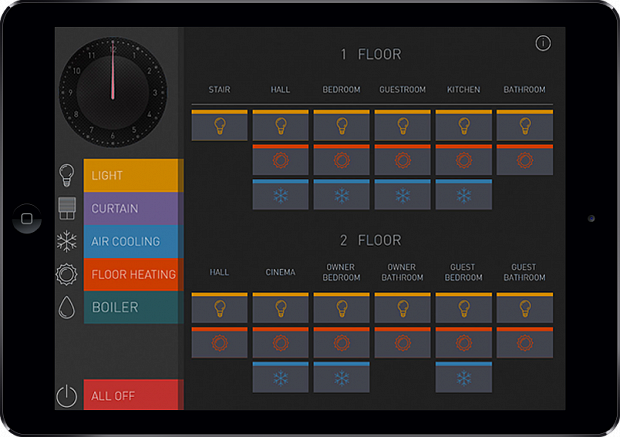Select the water drop boiler icon
620x437 pixels.
[66, 307]
